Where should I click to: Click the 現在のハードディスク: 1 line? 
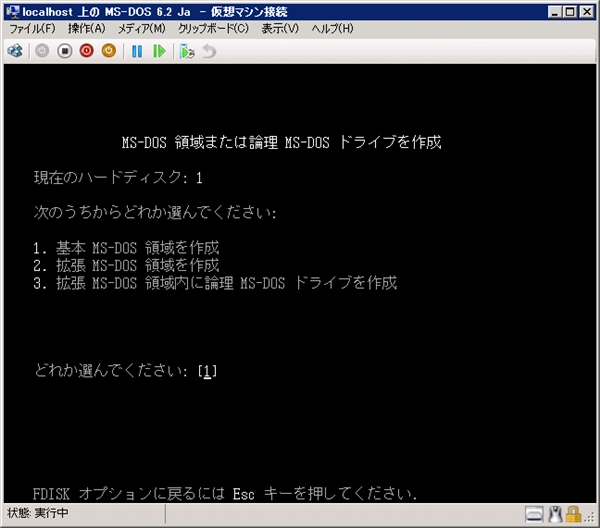coord(118,178)
